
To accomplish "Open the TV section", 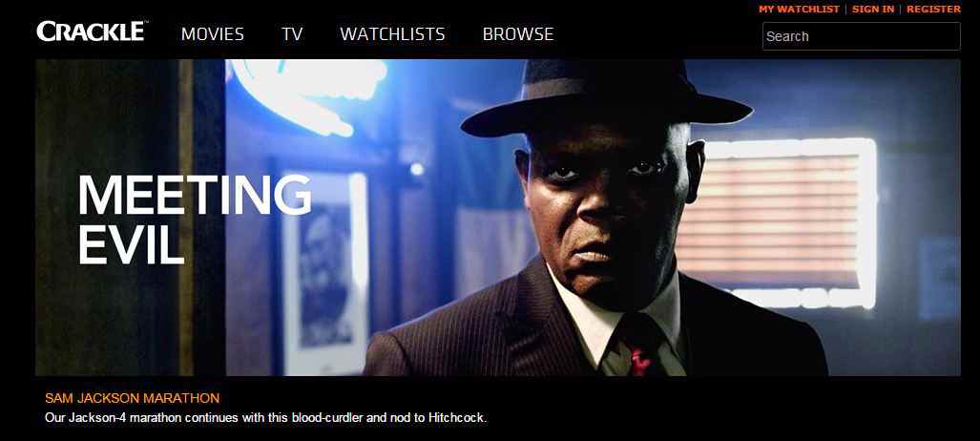I will (x=292, y=33).
